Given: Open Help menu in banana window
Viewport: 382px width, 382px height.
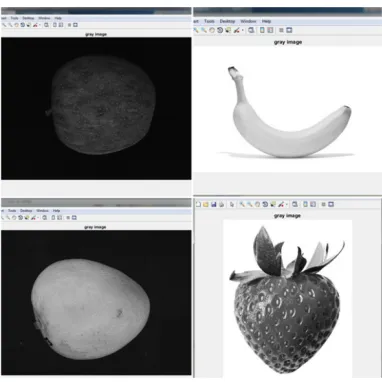Looking at the screenshot, I should [x=266, y=21].
